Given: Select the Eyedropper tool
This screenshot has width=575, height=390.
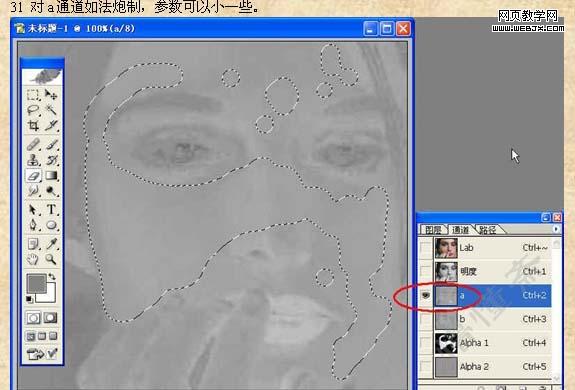Looking at the screenshot, I should pyautogui.click(x=51, y=244).
